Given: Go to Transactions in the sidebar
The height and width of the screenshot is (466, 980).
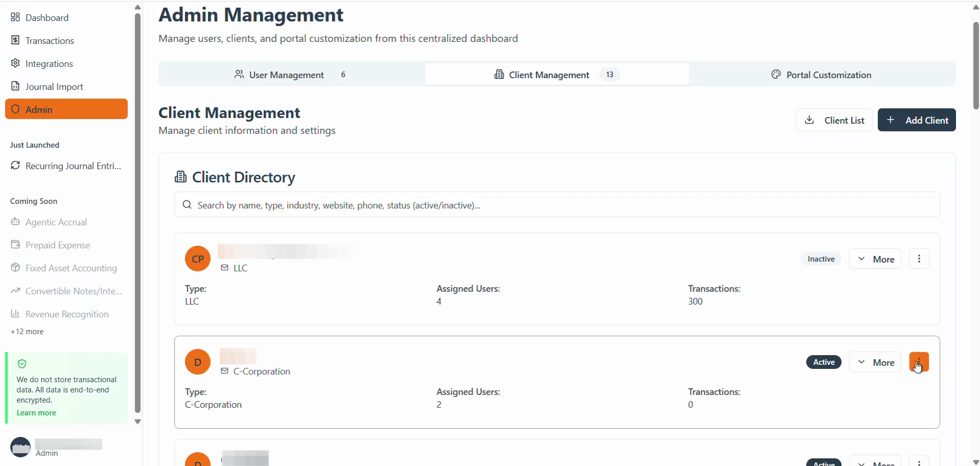Looking at the screenshot, I should (x=66, y=41).
